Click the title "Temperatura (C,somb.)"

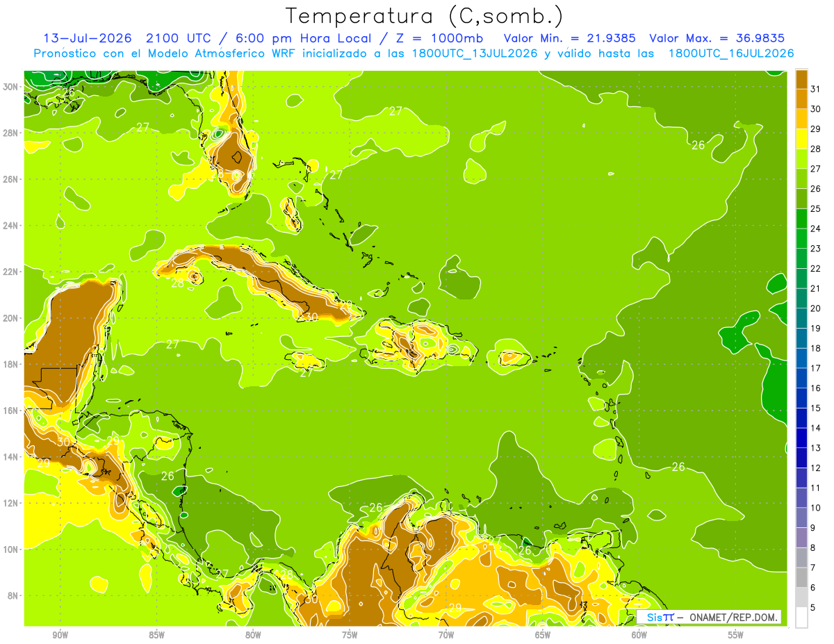(424, 16)
